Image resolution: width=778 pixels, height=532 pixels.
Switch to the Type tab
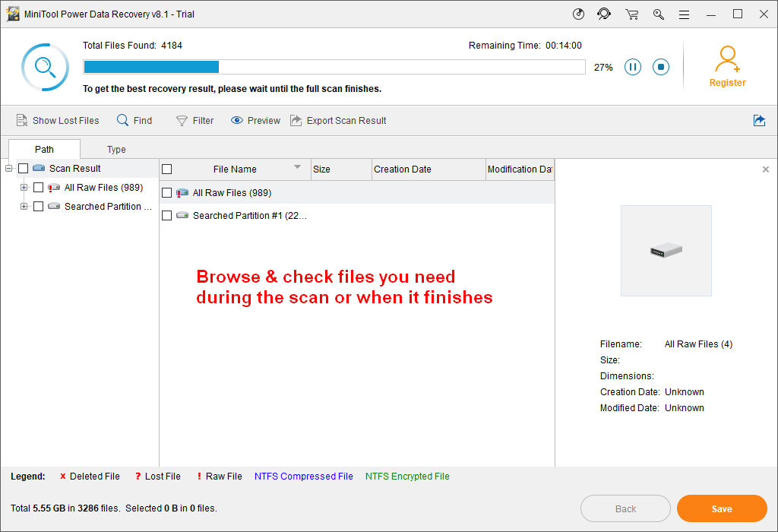(116, 150)
